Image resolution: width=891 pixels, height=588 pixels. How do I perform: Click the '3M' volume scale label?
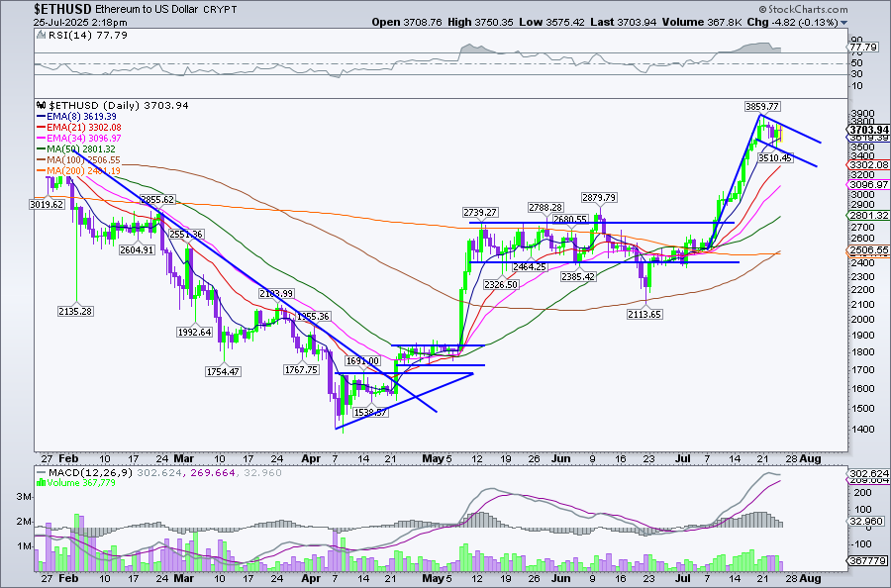pyautogui.click(x=24, y=497)
